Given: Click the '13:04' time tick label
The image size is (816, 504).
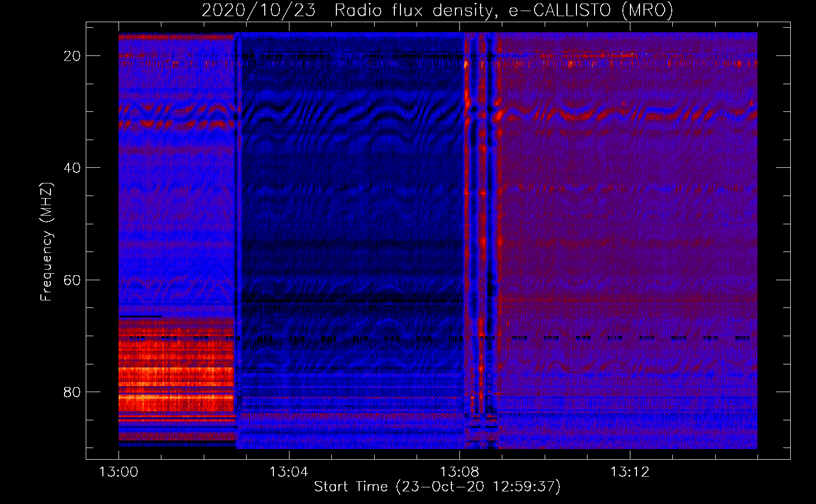Looking at the screenshot, I should click(x=288, y=472).
